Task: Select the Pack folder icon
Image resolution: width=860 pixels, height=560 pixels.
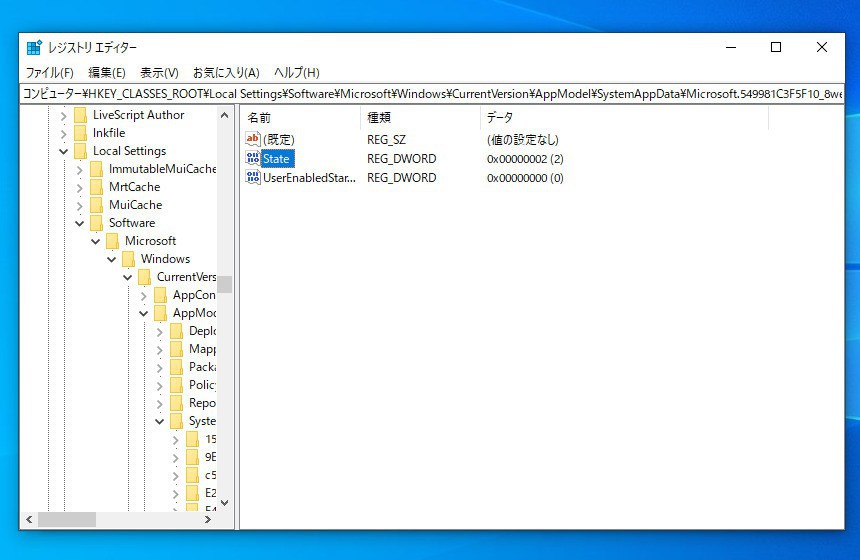Action: (x=177, y=367)
